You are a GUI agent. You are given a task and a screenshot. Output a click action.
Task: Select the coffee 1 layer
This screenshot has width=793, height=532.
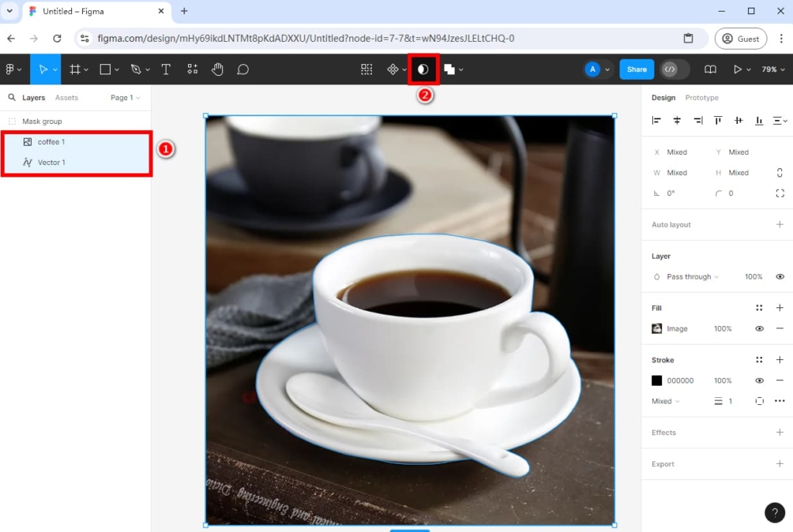point(50,142)
